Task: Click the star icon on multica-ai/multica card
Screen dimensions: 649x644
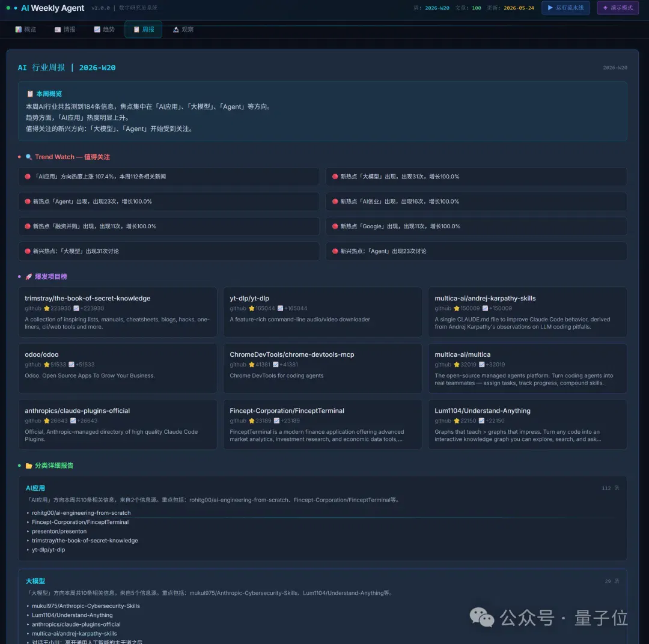Action: (457, 365)
